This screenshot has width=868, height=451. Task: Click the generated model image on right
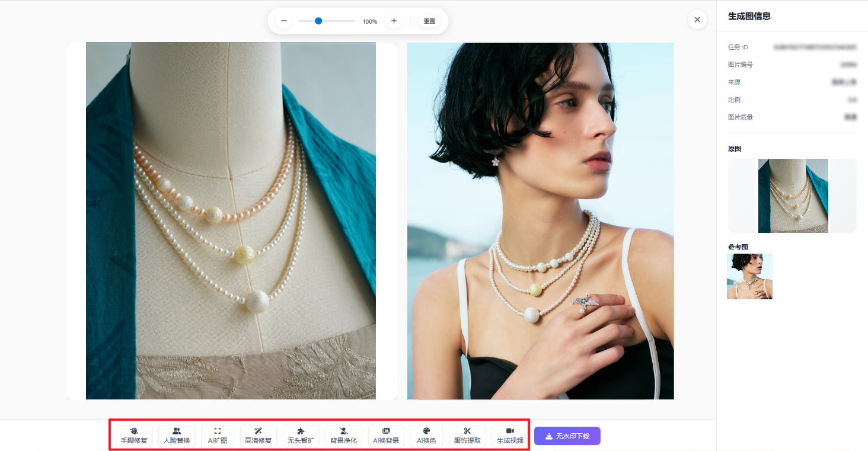(540, 220)
